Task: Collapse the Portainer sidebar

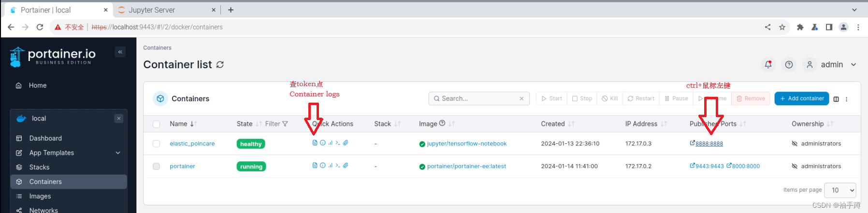Action: tap(120, 52)
